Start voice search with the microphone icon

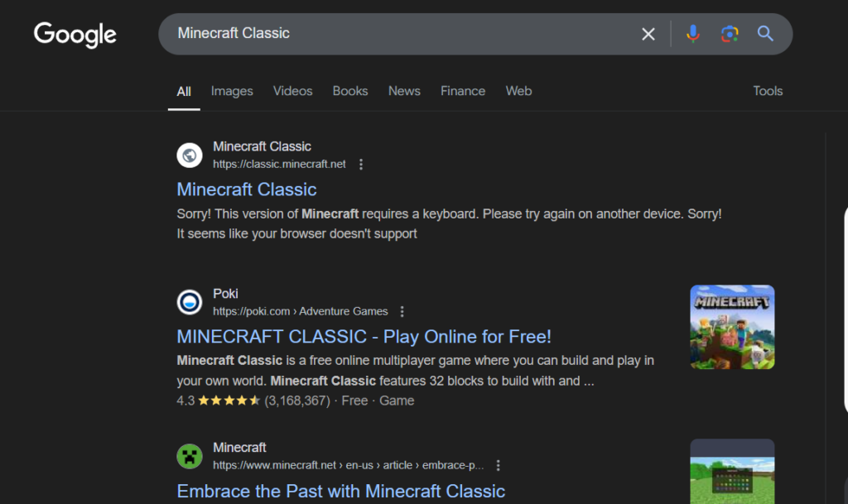693,33
